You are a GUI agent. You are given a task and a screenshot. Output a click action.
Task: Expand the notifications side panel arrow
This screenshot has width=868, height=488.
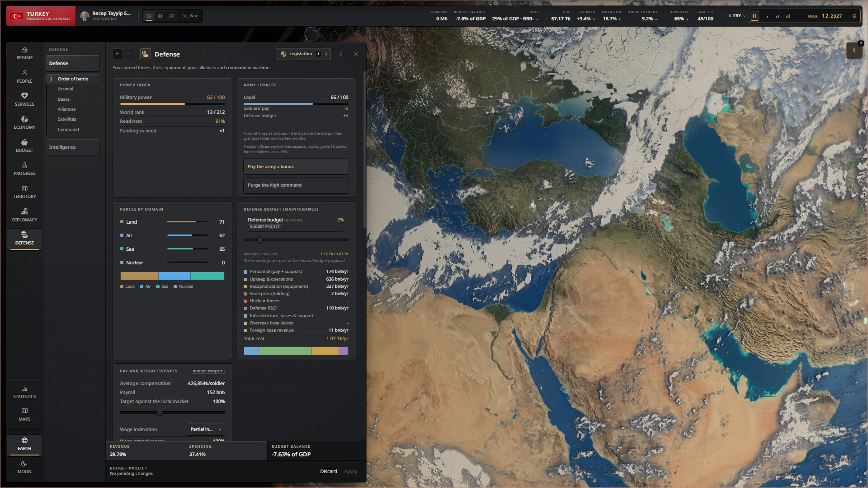[854, 50]
